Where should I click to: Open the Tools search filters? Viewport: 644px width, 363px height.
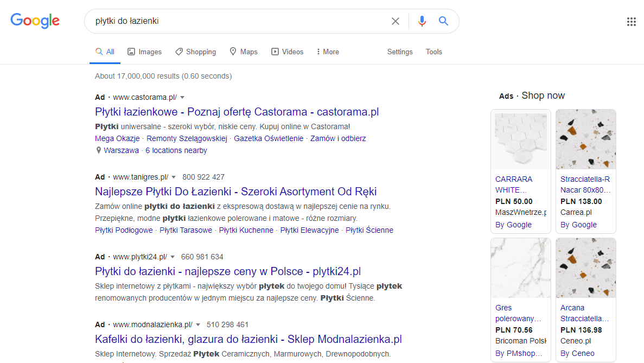433,52
